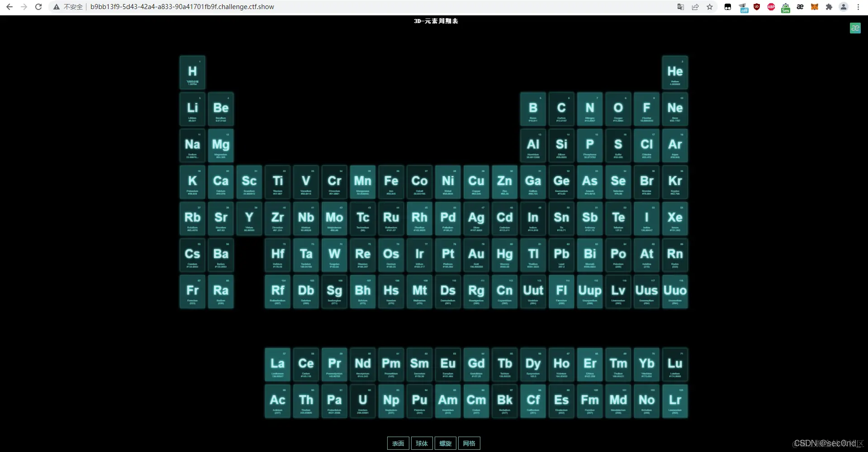Click the Rf rutherfordium tile

[278, 292]
